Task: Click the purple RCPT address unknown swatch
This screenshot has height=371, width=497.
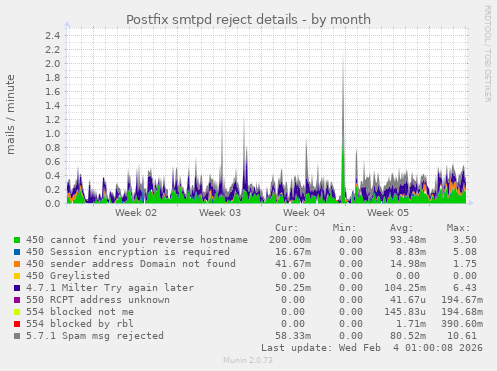Action: click(x=17, y=300)
